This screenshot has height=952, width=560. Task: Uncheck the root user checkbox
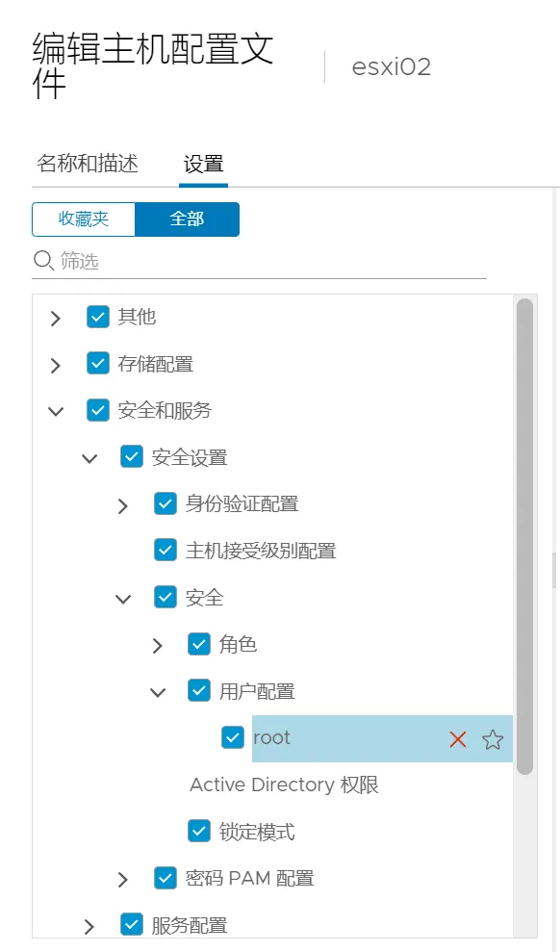(x=233, y=737)
